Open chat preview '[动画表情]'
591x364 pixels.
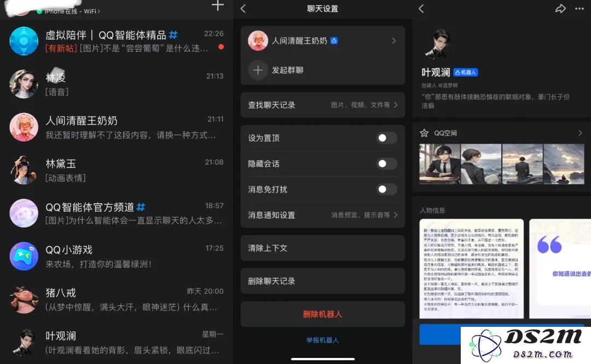pos(66,178)
